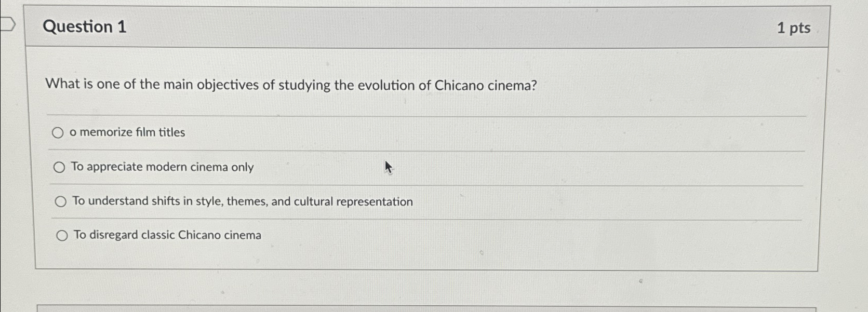Screen dimensions: 868x312
Task: Select "To disregard classic Chicano cinema" option
Action: tap(167, 235)
